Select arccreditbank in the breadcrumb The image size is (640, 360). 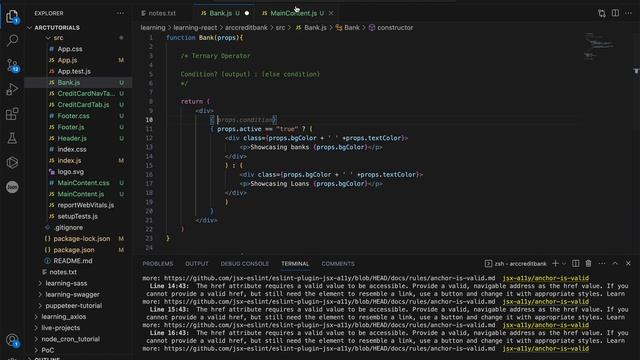(x=246, y=28)
